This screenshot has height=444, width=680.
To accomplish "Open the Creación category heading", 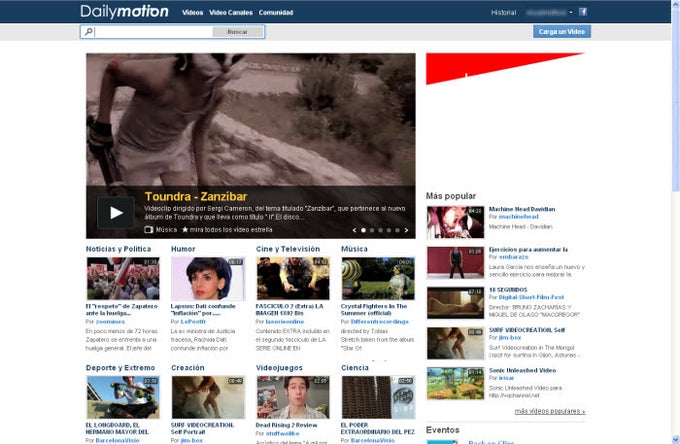I will pos(187,368).
